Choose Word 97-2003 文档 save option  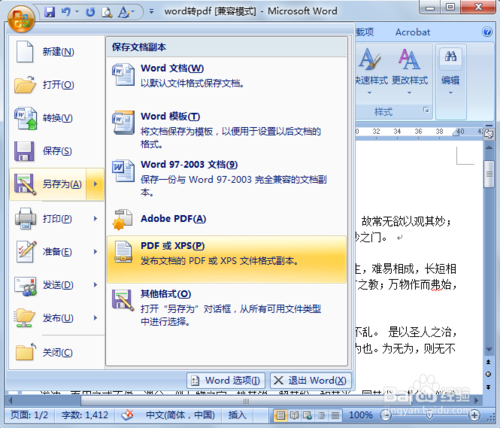click(227, 178)
